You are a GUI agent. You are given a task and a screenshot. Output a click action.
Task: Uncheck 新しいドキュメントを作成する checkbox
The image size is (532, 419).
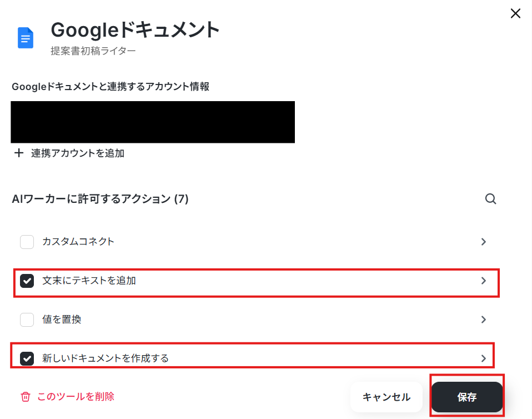click(x=27, y=358)
